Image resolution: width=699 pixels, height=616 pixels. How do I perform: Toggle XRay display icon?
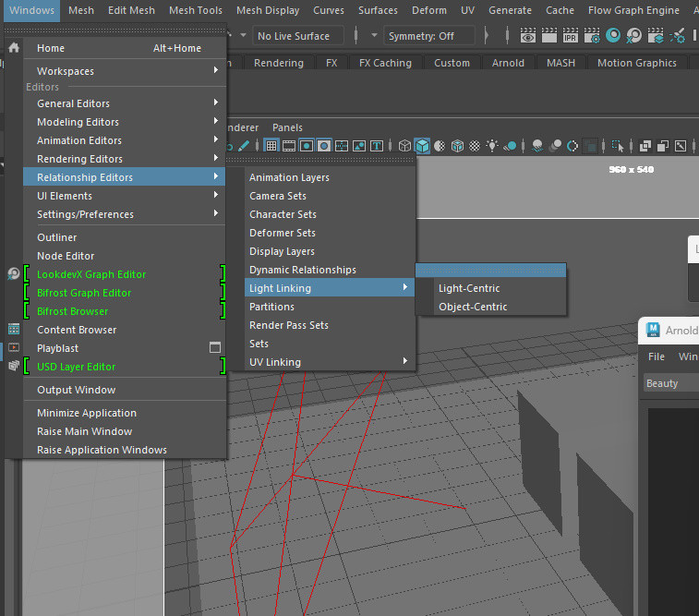645,146
